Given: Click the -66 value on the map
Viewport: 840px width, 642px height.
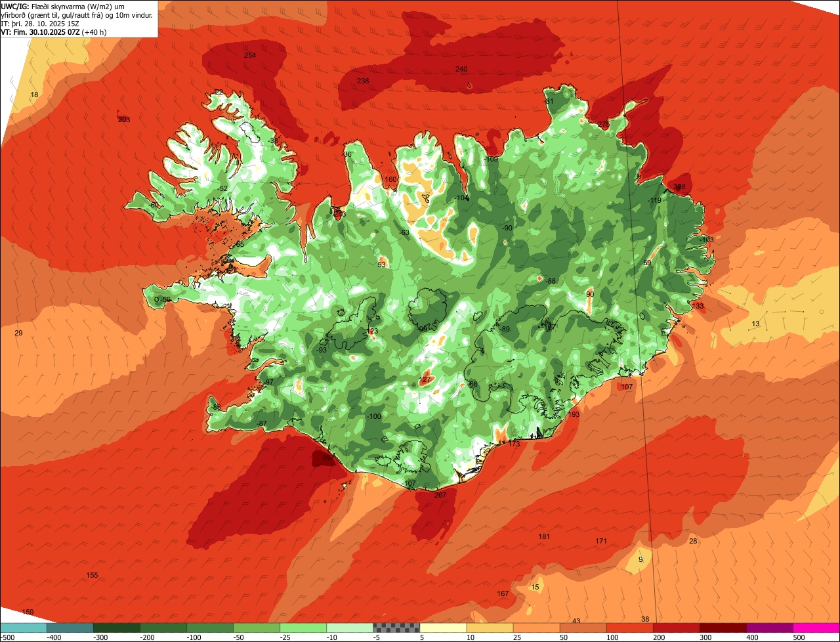Looking at the screenshot, I should pyautogui.click(x=472, y=385).
